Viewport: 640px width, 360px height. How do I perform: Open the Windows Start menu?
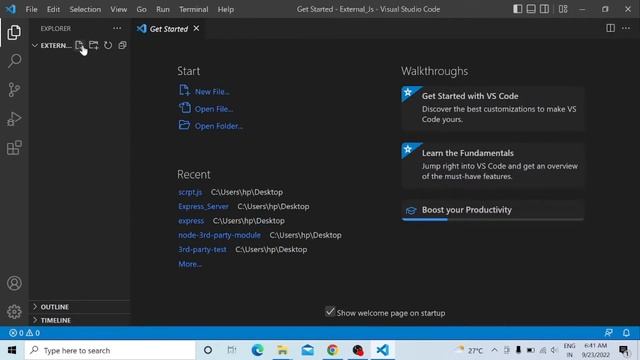click(x=12, y=350)
